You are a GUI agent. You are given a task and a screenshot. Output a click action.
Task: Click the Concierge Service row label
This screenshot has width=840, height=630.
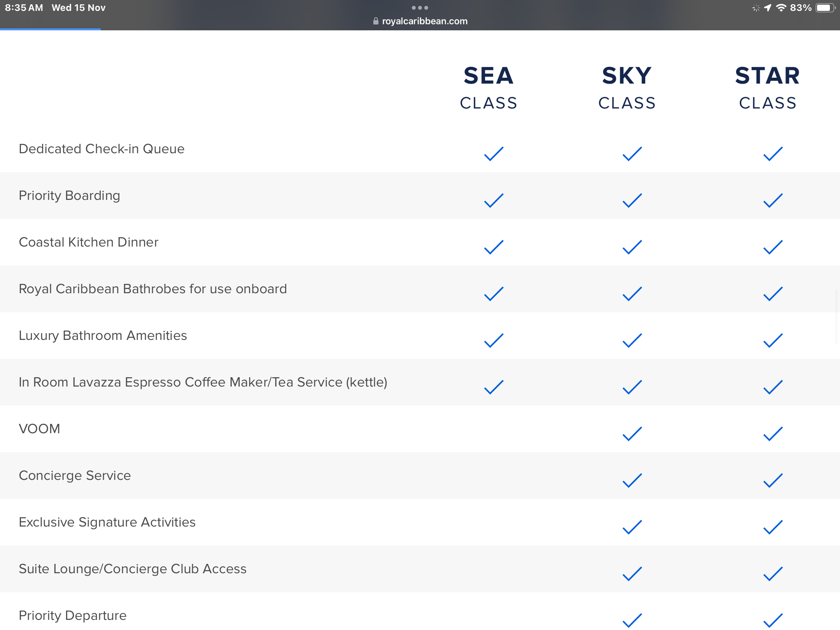point(75,476)
